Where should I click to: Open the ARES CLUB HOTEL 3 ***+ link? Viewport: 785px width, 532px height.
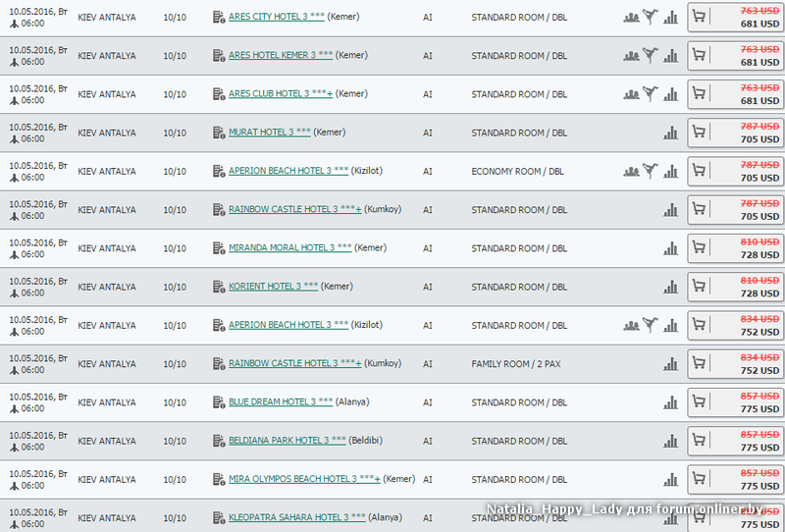(281, 93)
